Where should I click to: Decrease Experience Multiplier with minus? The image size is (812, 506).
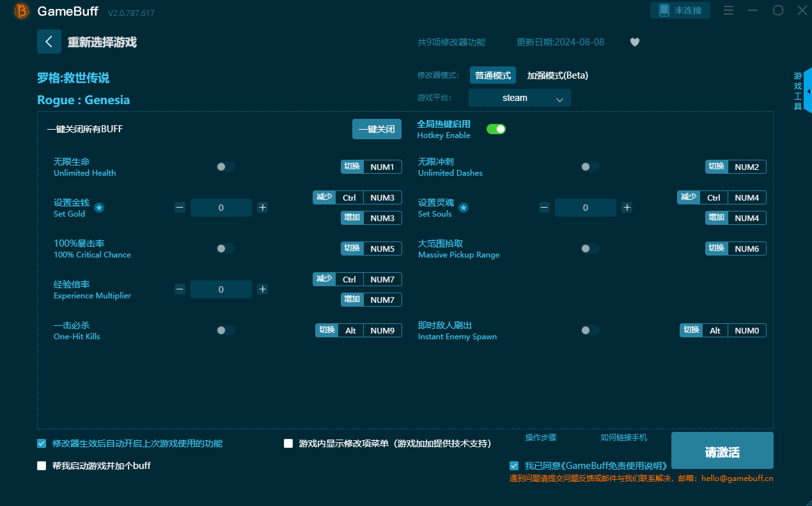(x=180, y=289)
